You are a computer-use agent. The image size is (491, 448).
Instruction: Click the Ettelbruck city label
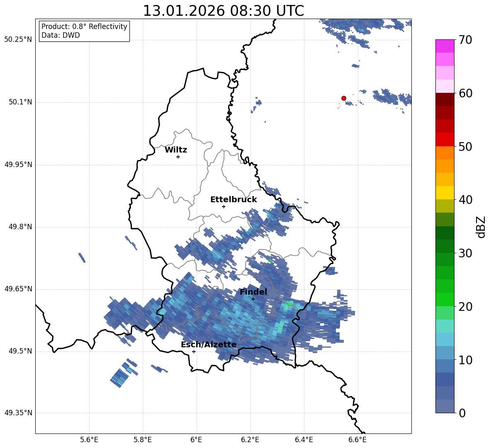[233, 200]
